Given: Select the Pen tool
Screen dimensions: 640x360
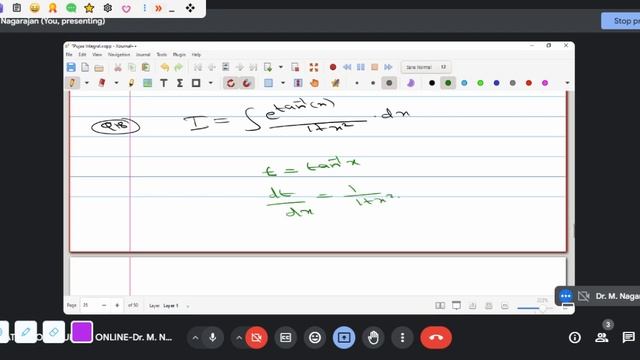Looking at the screenshot, I should pos(73,83).
